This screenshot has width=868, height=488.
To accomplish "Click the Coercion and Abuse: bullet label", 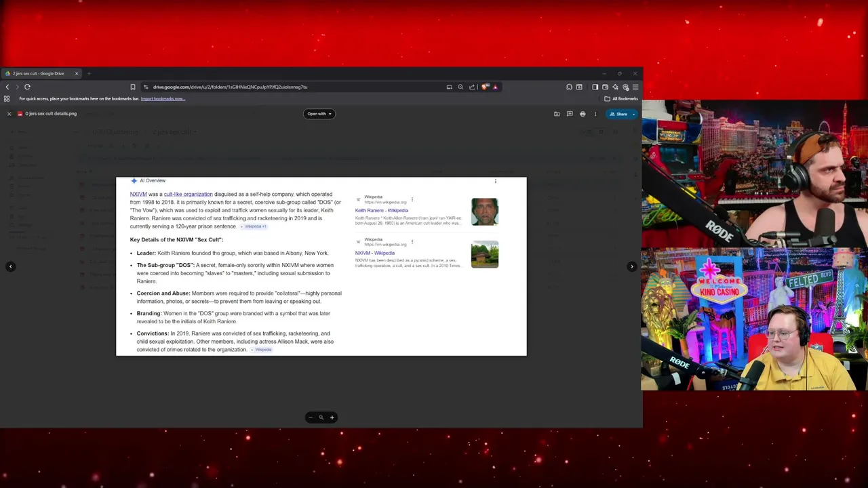I will tap(163, 293).
